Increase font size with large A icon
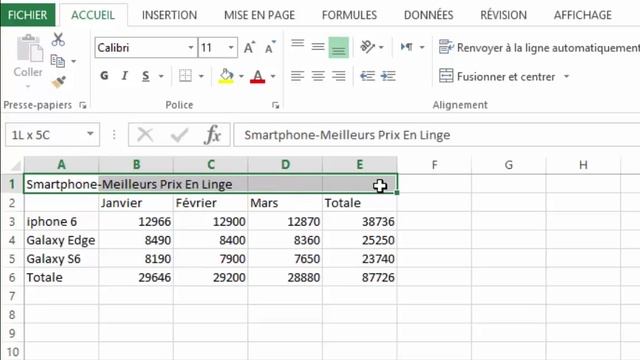640x360 pixels. click(249, 48)
